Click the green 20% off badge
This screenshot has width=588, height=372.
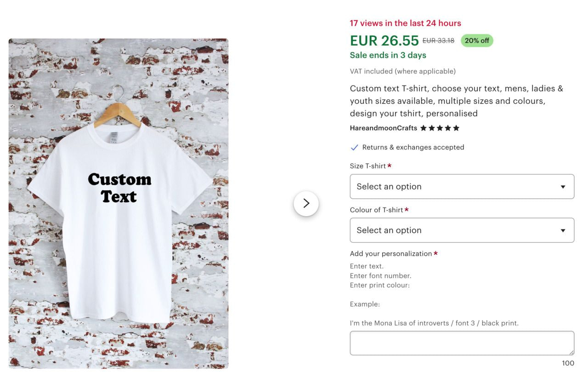(x=477, y=40)
